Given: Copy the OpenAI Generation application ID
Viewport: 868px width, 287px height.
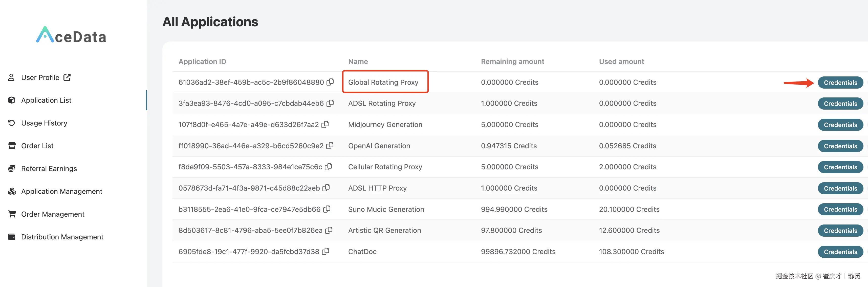Looking at the screenshot, I should pos(330,145).
